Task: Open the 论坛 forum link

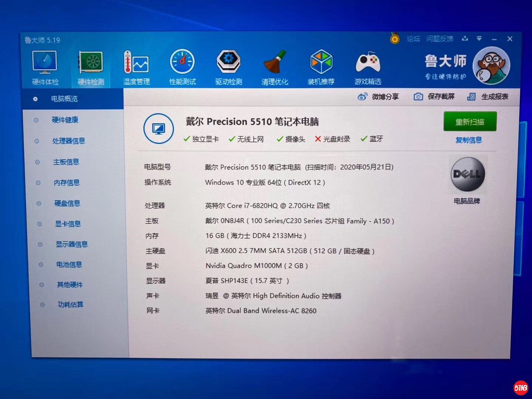Action: pyautogui.click(x=413, y=39)
